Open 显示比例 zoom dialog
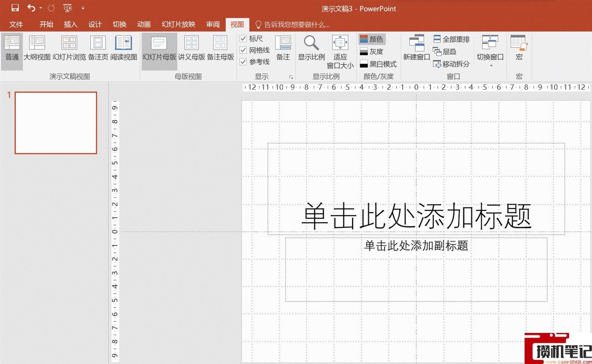This screenshot has height=364, width=592. tap(311, 48)
